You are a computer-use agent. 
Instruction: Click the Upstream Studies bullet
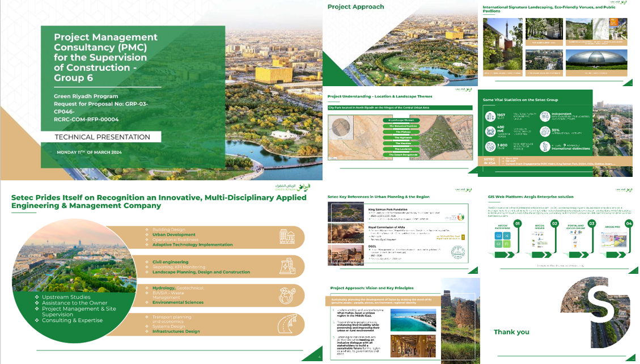click(66, 297)
